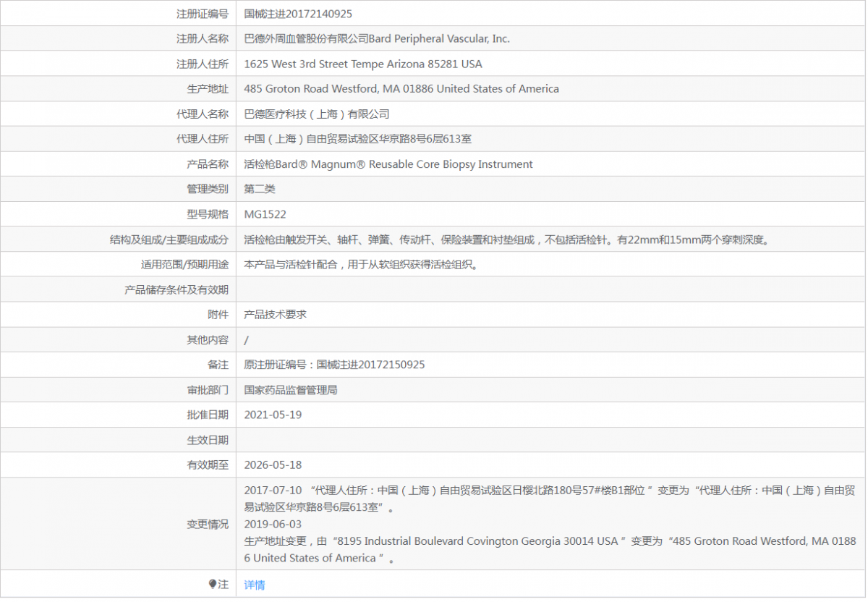
Task: Click the 有效期至 label
Action: (208, 465)
